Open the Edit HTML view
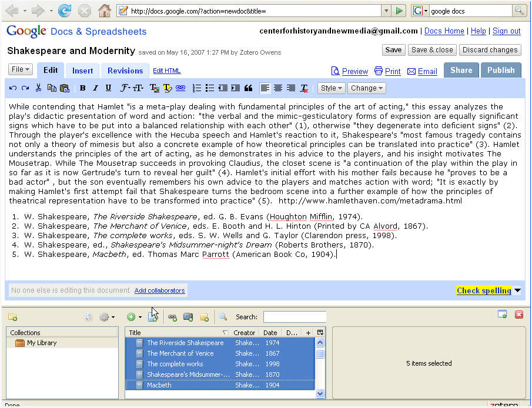 click(x=166, y=71)
